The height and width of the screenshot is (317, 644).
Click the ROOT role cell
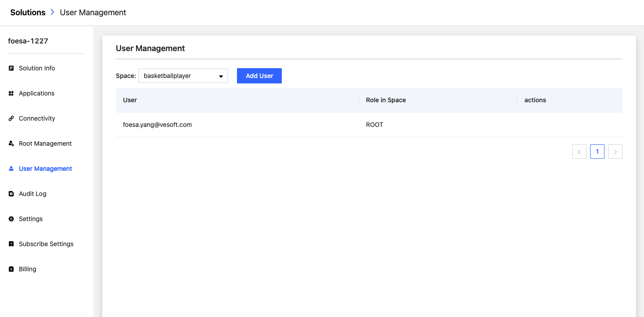[438, 125]
